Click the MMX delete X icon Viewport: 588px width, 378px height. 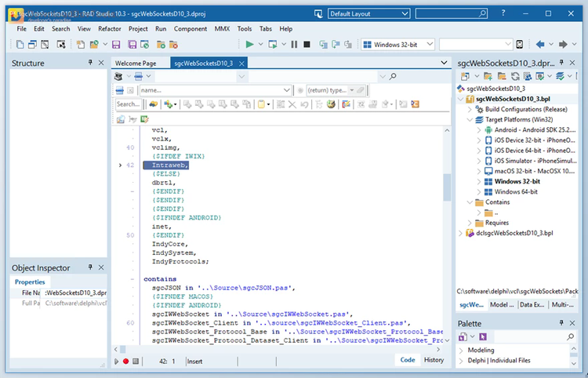292,104
